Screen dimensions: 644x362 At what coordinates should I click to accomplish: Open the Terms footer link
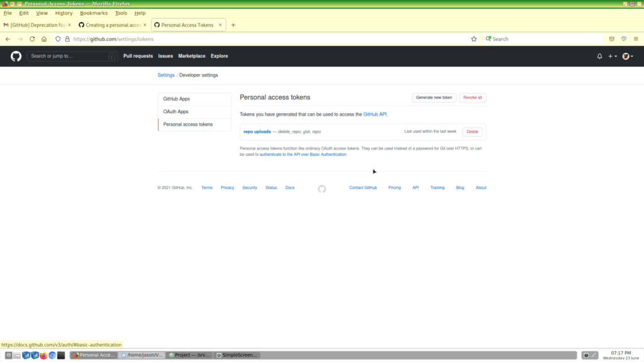pyautogui.click(x=207, y=187)
